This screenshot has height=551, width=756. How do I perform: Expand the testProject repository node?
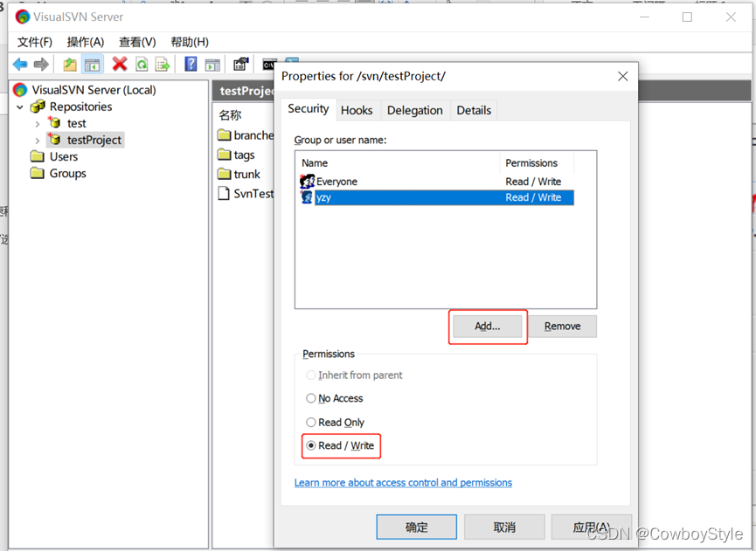pyautogui.click(x=37, y=141)
